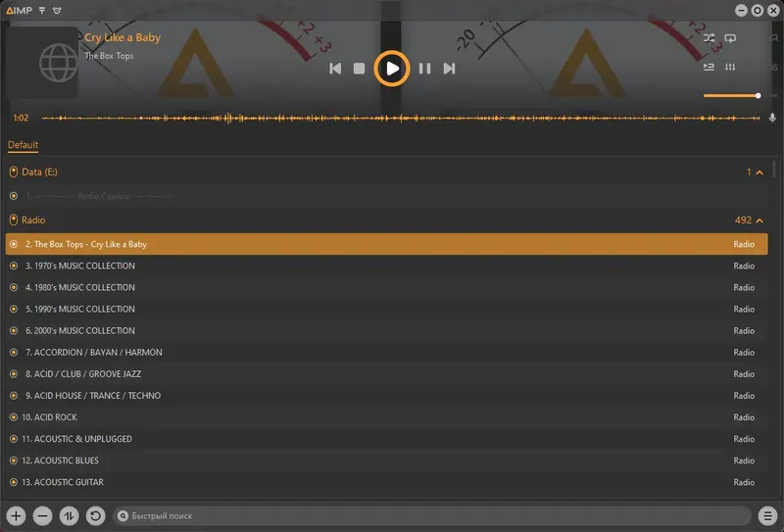
Task: Toggle repeat mode
Action: (730, 38)
